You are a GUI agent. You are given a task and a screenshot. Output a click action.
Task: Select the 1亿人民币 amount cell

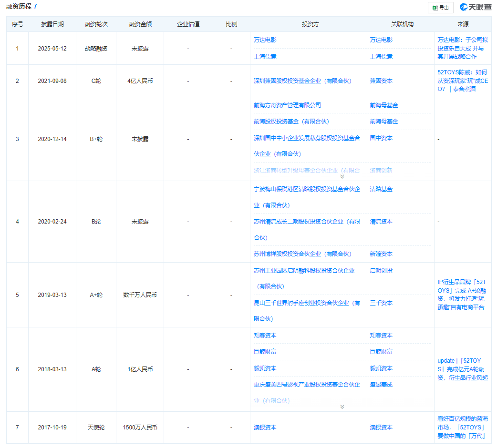140,369
